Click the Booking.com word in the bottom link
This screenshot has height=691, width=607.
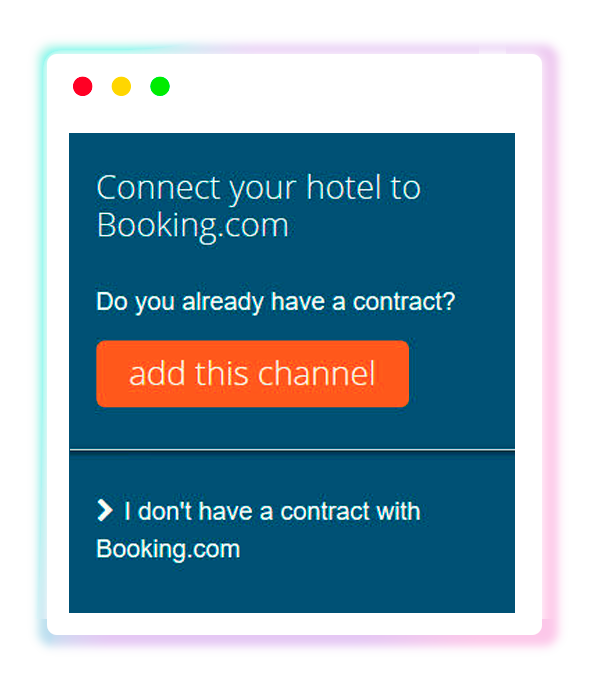click(x=168, y=550)
